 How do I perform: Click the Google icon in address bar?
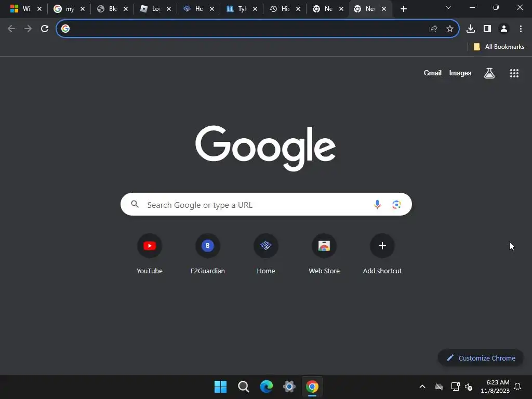[x=65, y=29]
